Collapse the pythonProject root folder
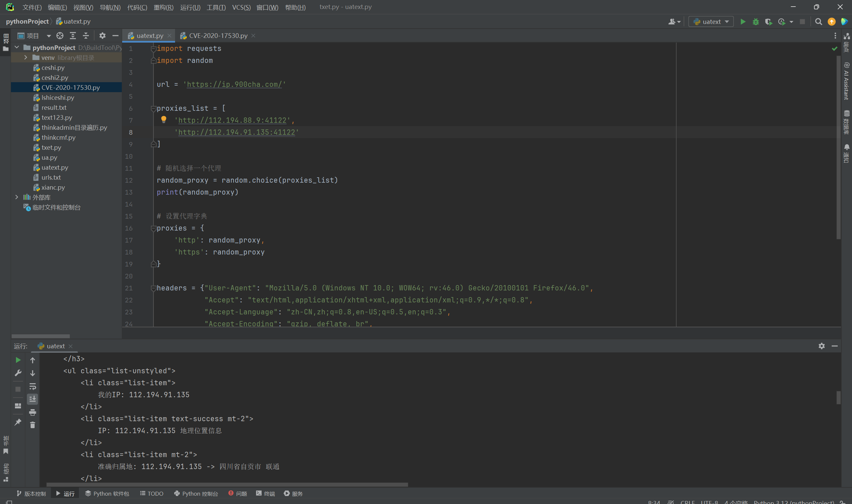 (17, 47)
